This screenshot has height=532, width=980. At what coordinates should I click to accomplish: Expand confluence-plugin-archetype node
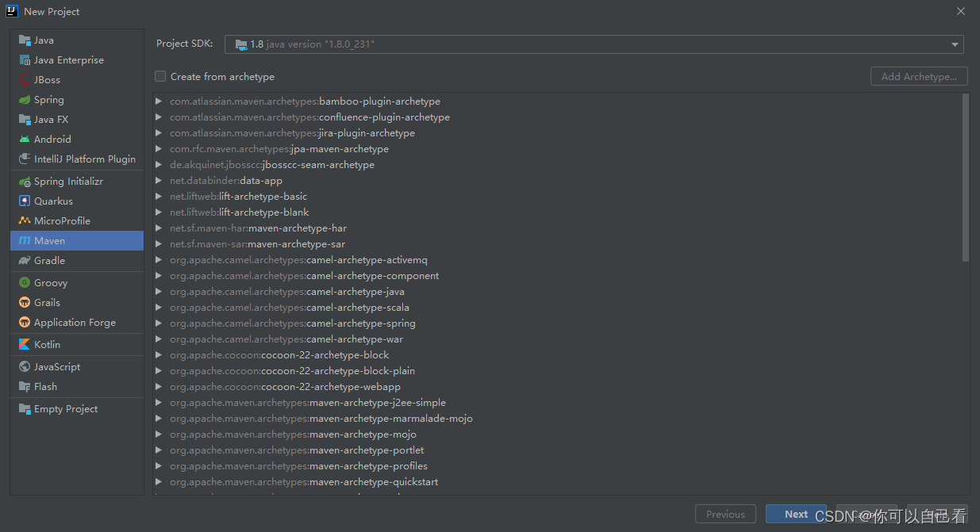(x=159, y=117)
